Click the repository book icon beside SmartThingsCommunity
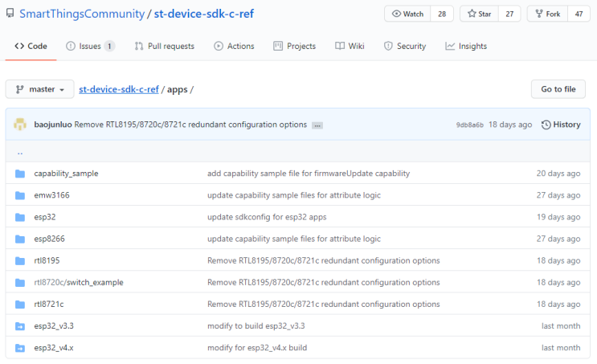This screenshot has height=364, width=597. (x=10, y=14)
